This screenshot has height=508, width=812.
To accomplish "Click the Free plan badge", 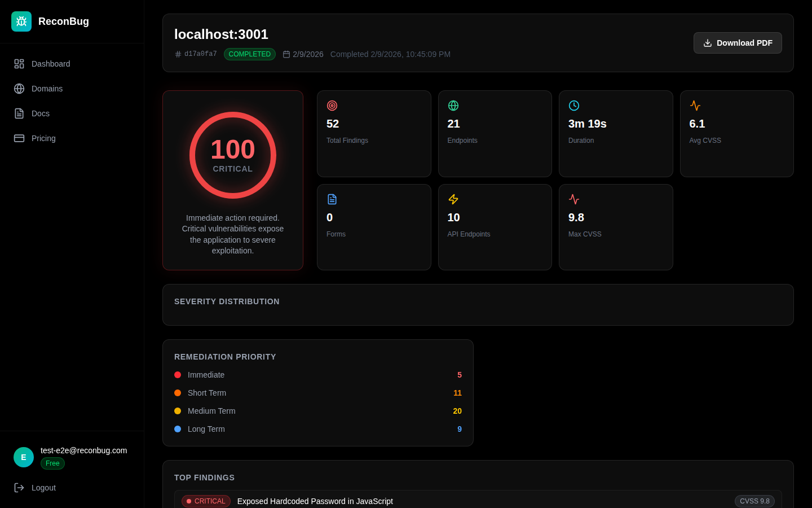I will (x=52, y=463).
